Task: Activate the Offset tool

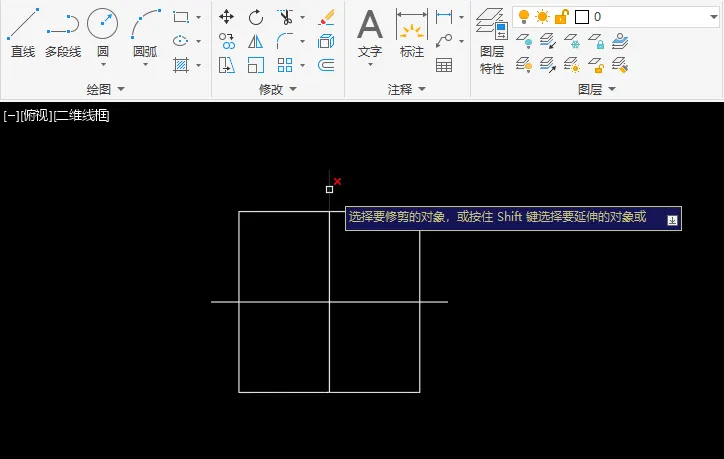Action: [x=326, y=65]
